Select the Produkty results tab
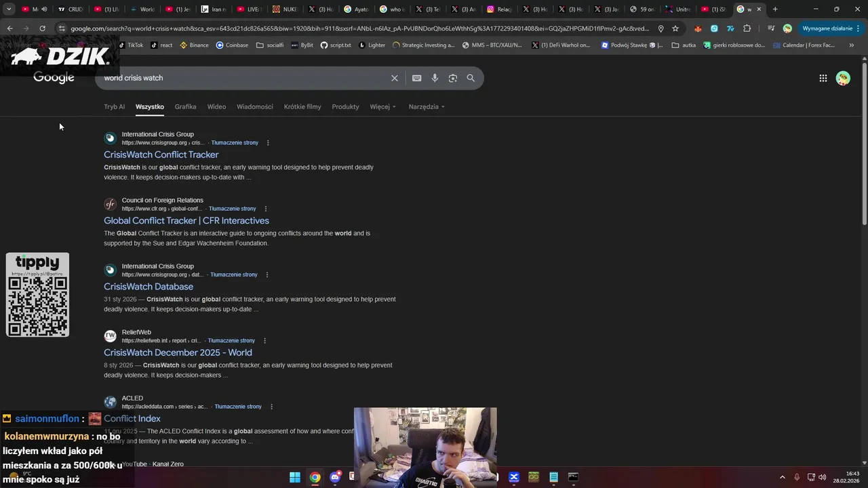868x488 pixels. point(345,106)
